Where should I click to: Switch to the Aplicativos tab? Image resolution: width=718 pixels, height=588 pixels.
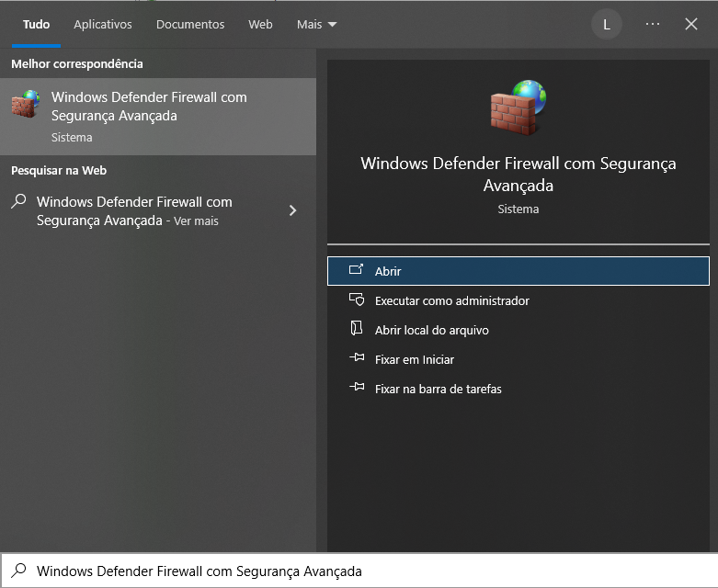103,25
